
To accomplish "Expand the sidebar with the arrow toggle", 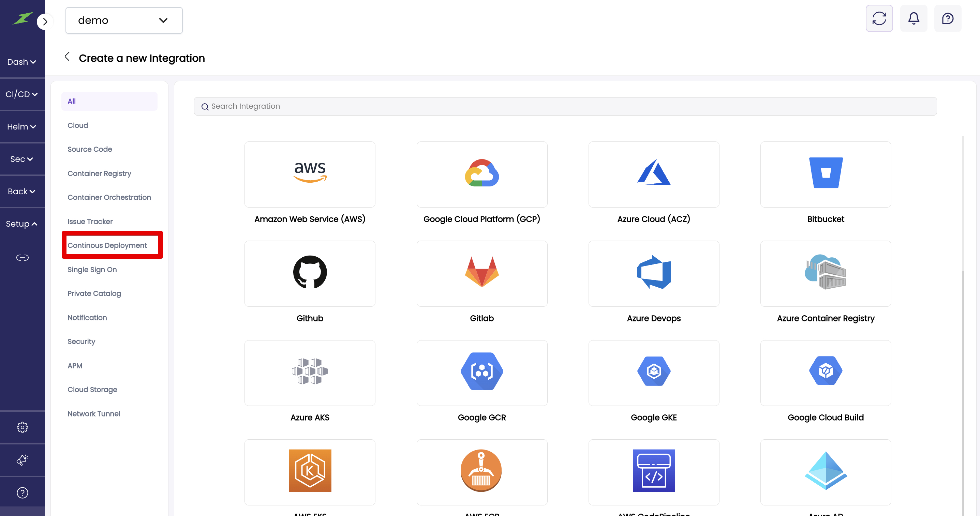I will (x=45, y=22).
